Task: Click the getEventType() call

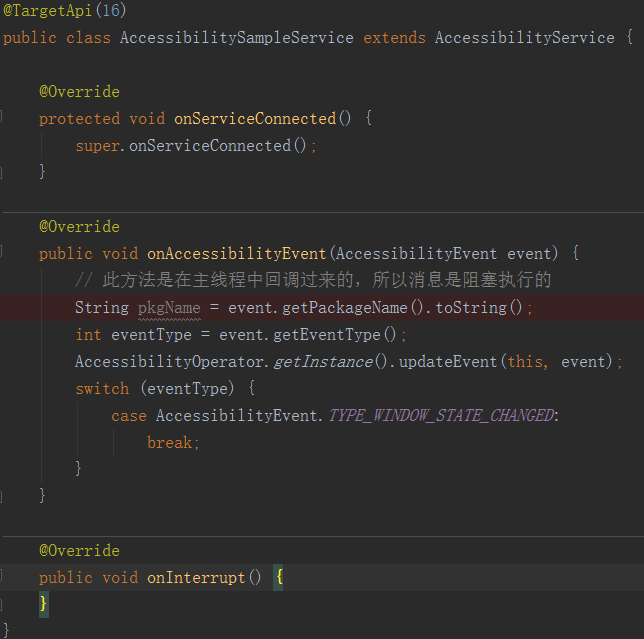Action: pyautogui.click(x=335, y=335)
